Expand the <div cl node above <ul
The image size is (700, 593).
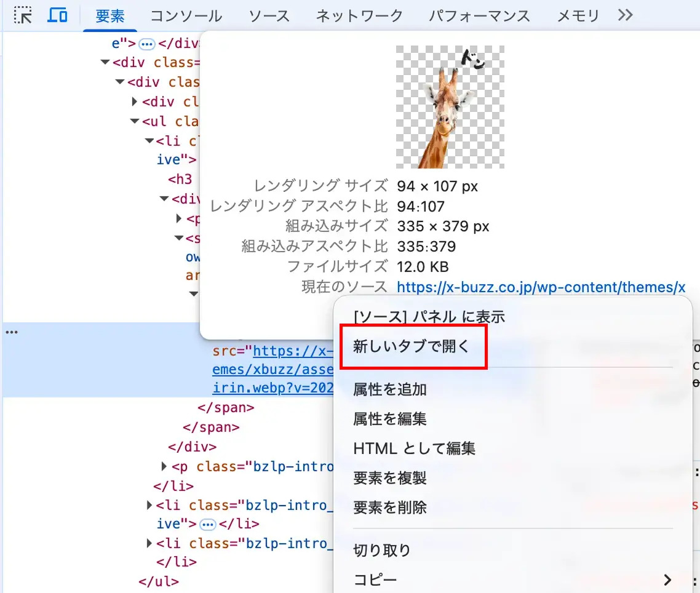pos(134,101)
